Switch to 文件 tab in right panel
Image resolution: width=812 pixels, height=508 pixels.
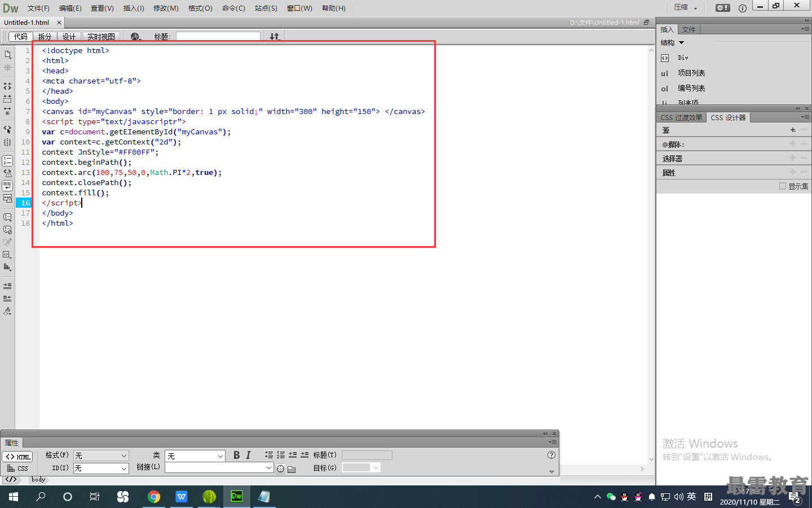tap(689, 29)
